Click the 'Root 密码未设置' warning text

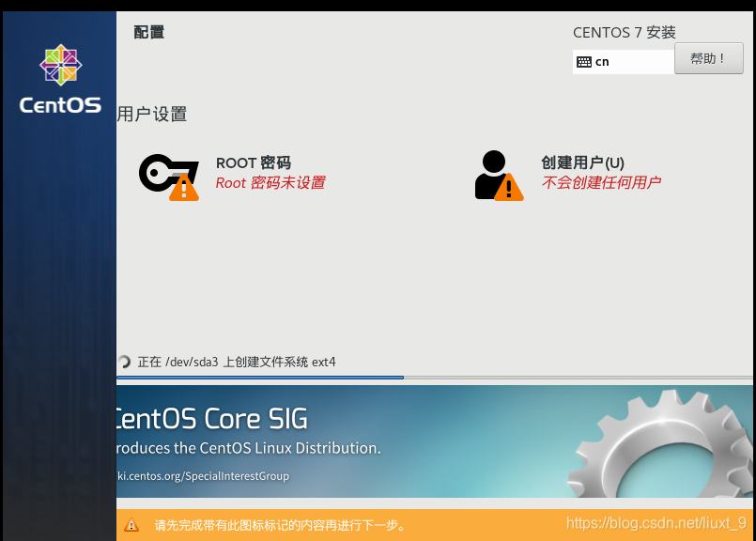tap(270, 183)
